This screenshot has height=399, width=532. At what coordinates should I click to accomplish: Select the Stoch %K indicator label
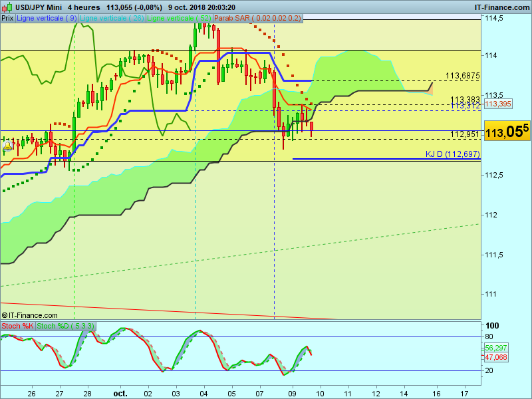pyautogui.click(x=18, y=326)
